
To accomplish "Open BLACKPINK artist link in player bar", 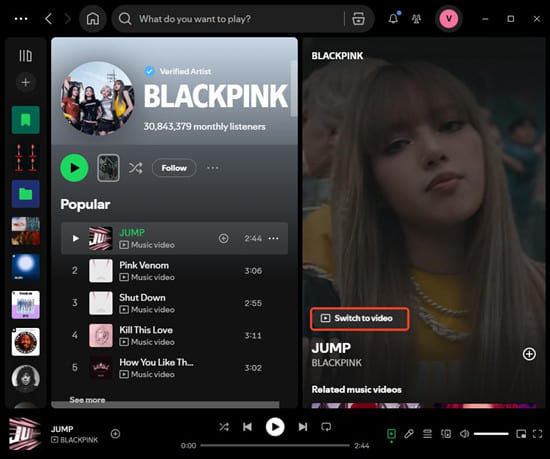I will [x=79, y=440].
